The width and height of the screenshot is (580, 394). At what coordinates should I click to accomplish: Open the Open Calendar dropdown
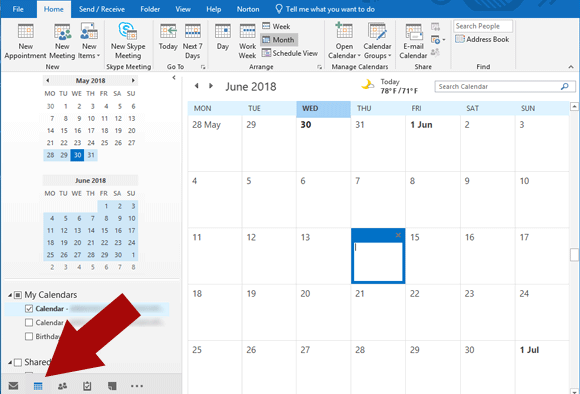click(344, 41)
